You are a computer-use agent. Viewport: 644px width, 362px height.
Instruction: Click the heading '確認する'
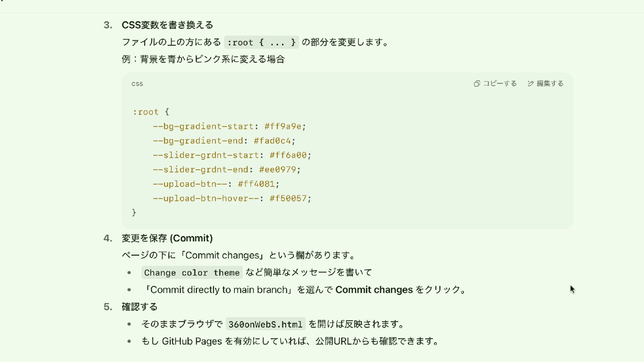(x=140, y=307)
